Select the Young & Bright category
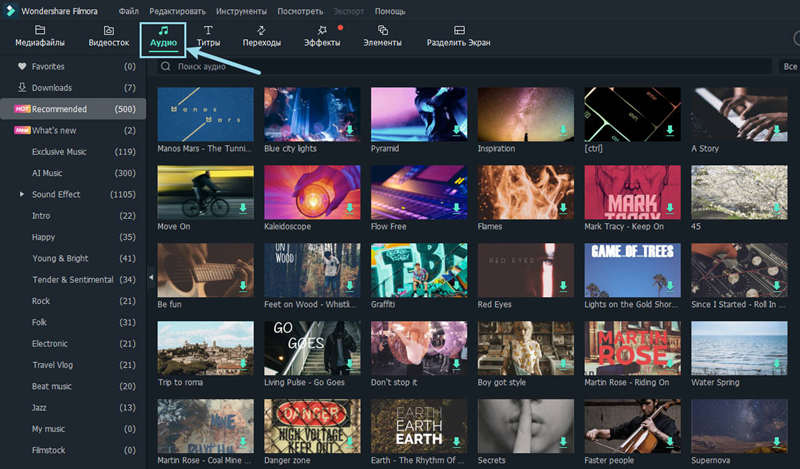 pos(73,258)
